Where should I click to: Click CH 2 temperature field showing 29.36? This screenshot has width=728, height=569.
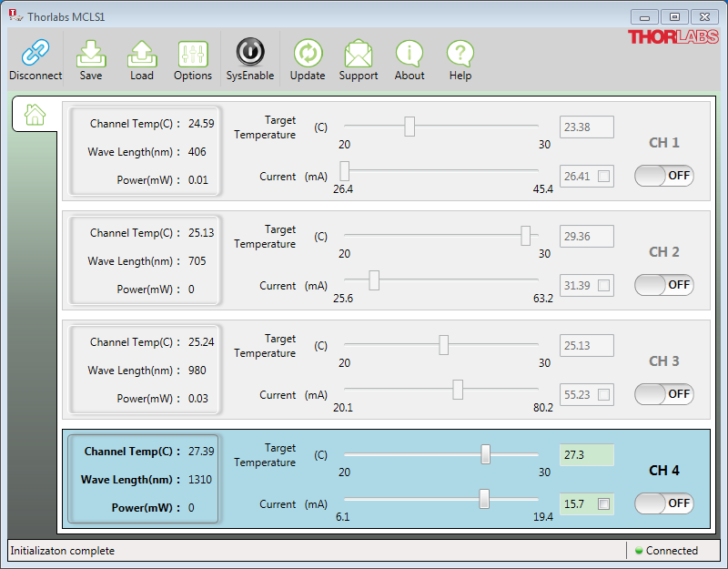pyautogui.click(x=587, y=237)
